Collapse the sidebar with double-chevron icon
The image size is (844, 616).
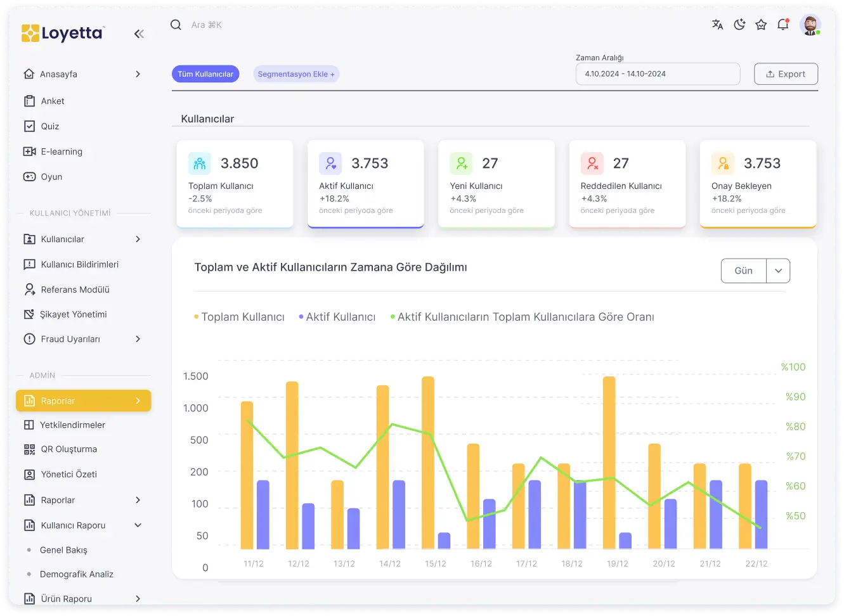139,34
